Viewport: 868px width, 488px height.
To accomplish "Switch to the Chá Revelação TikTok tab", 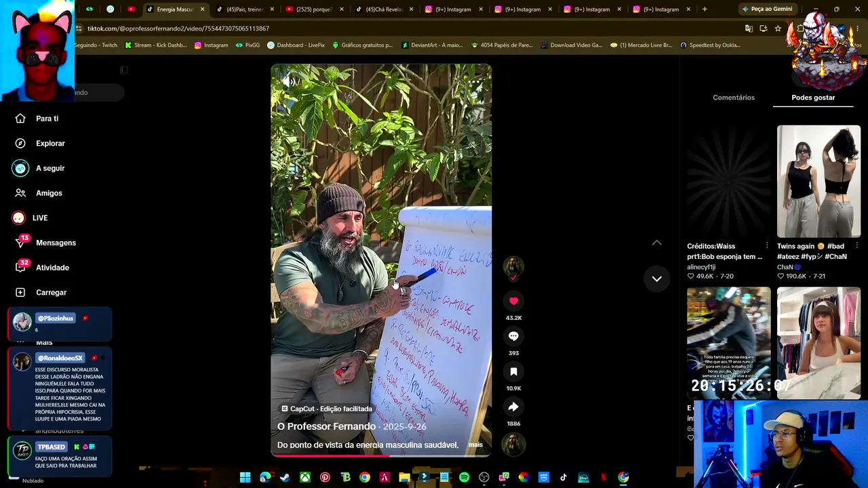I will (x=383, y=9).
